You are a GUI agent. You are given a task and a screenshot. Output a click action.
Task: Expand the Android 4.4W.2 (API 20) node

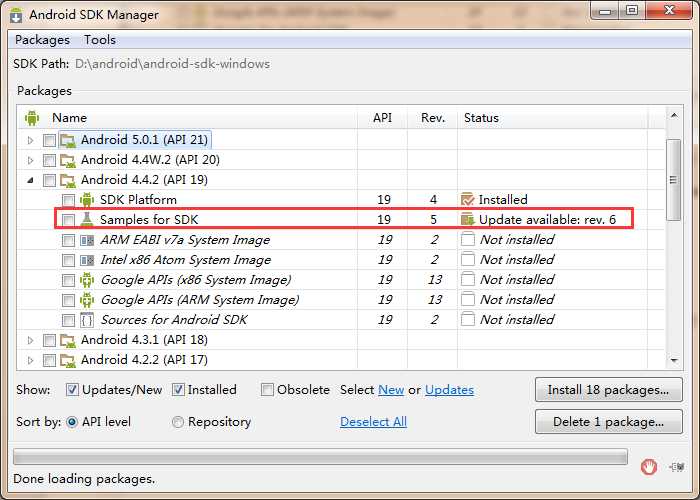[x=30, y=160]
